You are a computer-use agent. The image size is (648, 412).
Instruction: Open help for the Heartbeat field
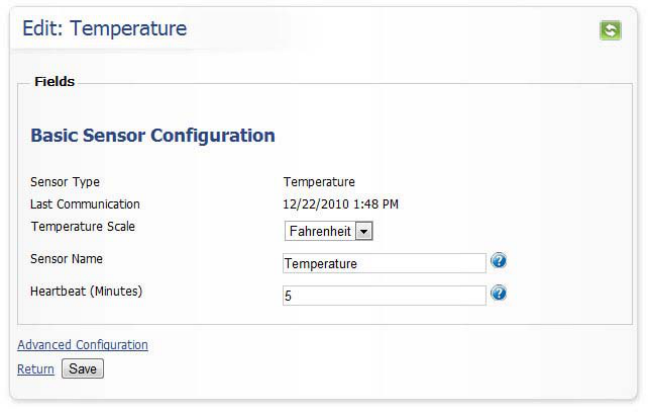[x=499, y=293]
